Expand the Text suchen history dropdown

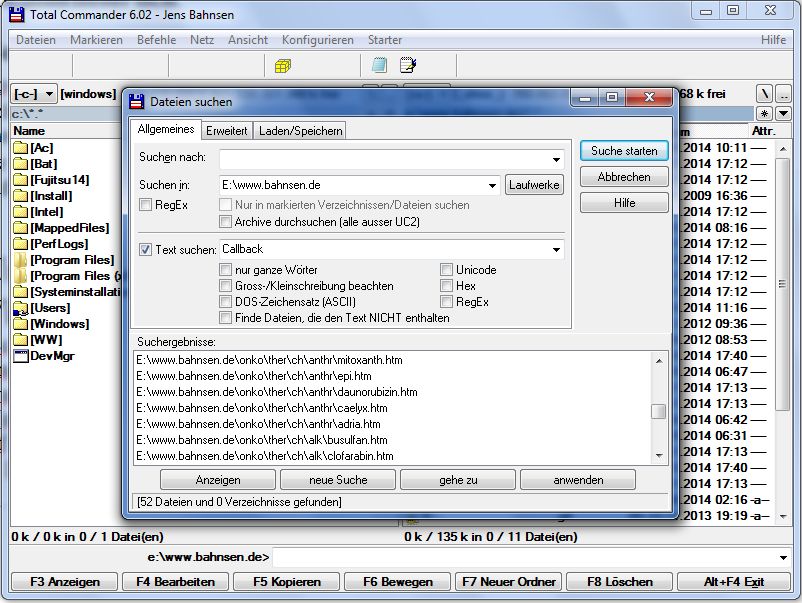(556, 250)
